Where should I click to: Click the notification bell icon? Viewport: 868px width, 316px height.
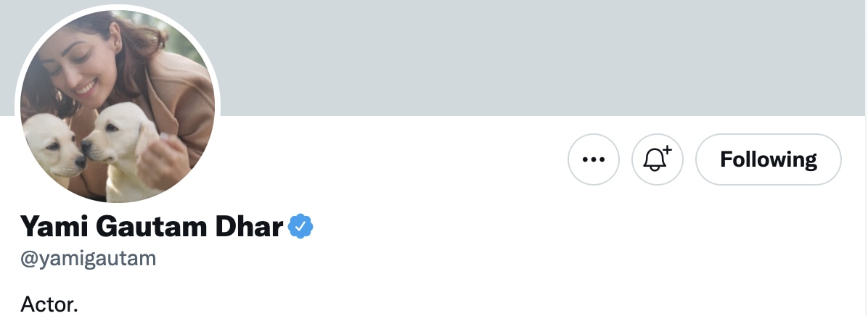(x=658, y=159)
